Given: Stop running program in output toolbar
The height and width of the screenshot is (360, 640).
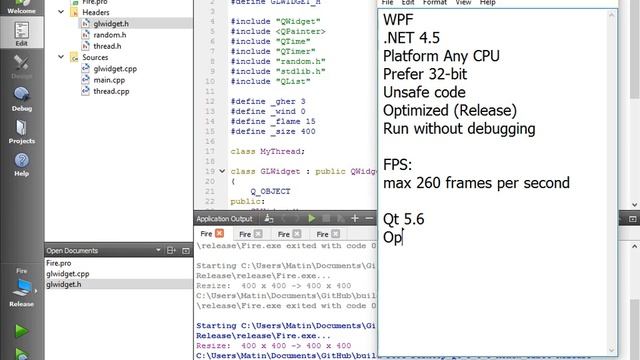Looking at the screenshot, I should click(x=326, y=219).
